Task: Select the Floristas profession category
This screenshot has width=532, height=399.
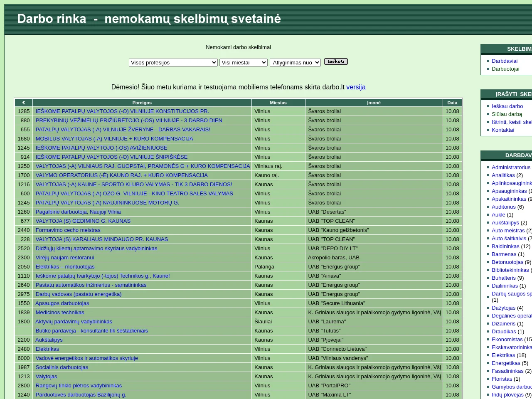Action: point(502,379)
